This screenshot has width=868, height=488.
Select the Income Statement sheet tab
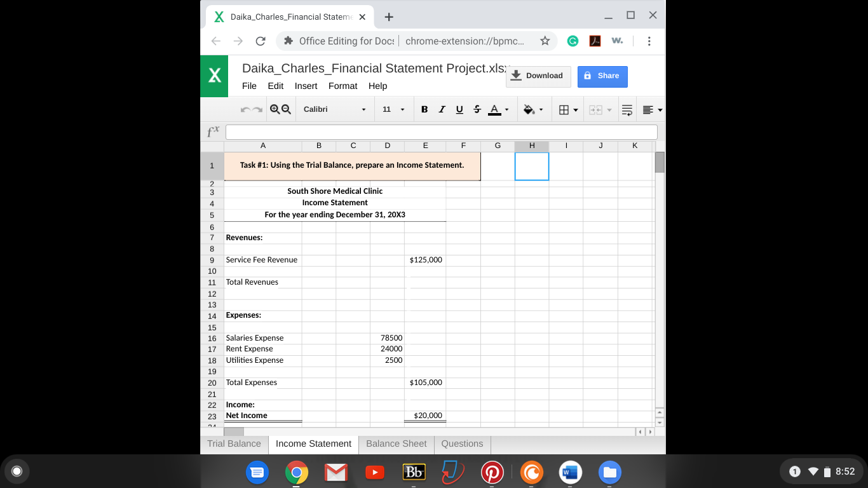313,444
